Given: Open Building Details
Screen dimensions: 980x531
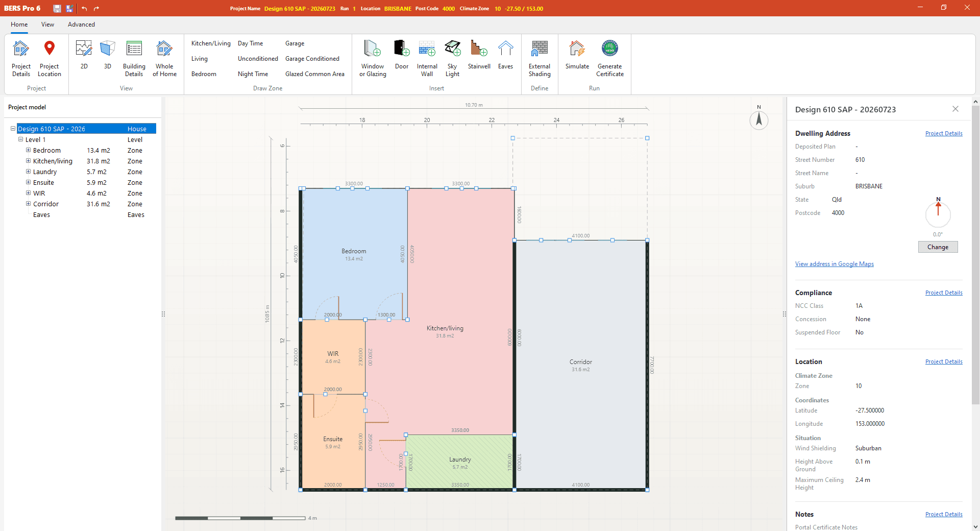Looking at the screenshot, I should [134, 58].
